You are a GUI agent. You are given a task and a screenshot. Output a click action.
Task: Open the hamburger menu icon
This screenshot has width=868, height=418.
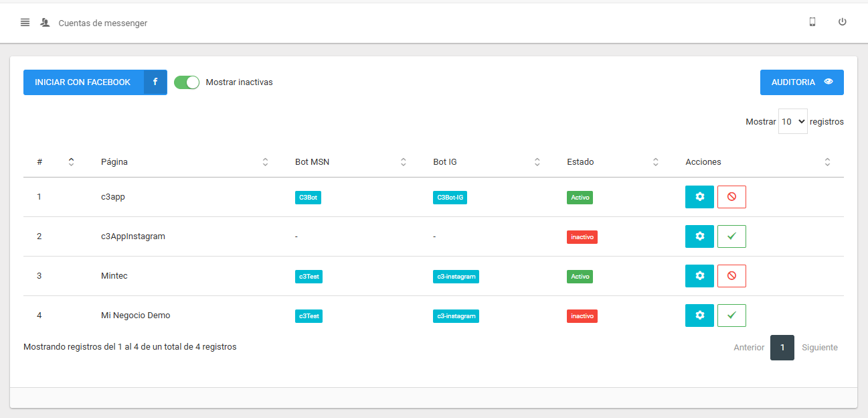[25, 22]
